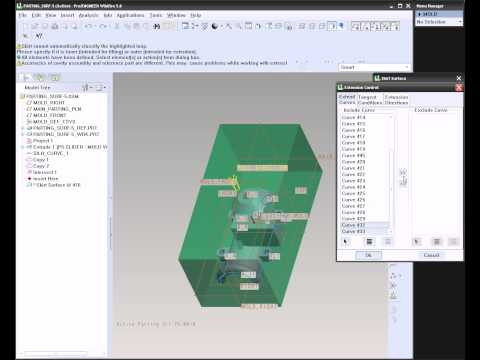Open the File menu
The height and width of the screenshot is (360, 480).
(23, 15)
